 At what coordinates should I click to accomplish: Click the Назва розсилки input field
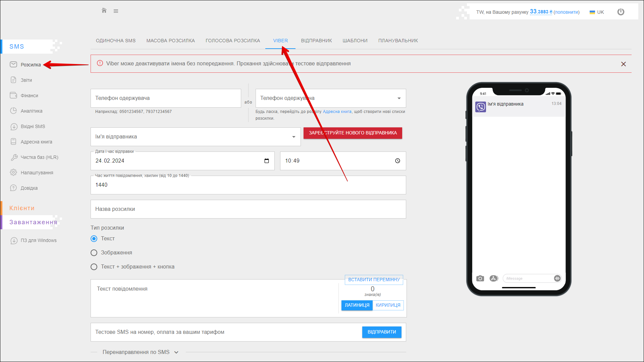(248, 209)
